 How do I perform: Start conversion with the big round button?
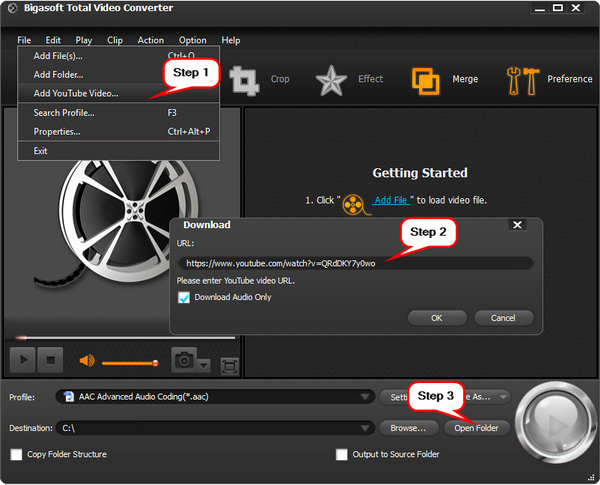[554, 422]
